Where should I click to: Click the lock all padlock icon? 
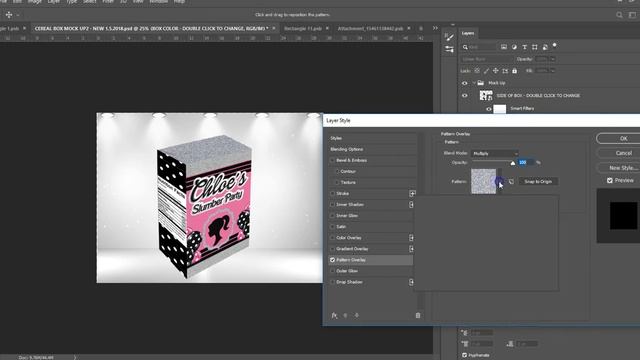pyautogui.click(x=514, y=71)
